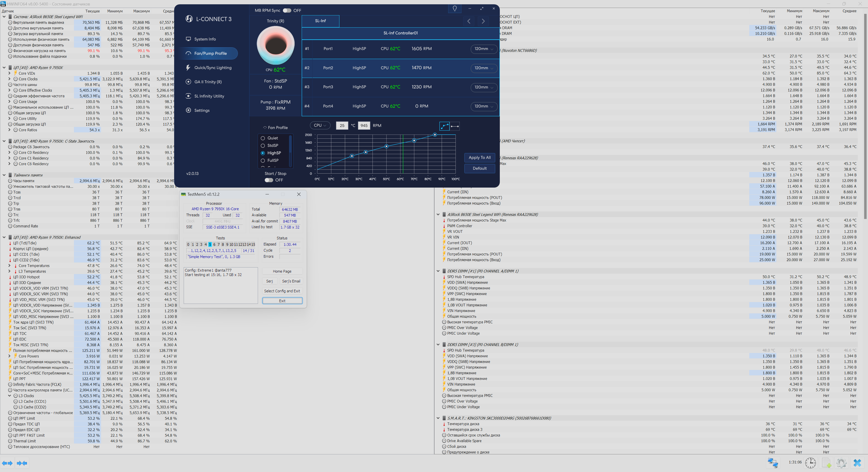Click the fan curve point at 2100 RPM
The height and width of the screenshot is (472, 868).
click(435, 135)
